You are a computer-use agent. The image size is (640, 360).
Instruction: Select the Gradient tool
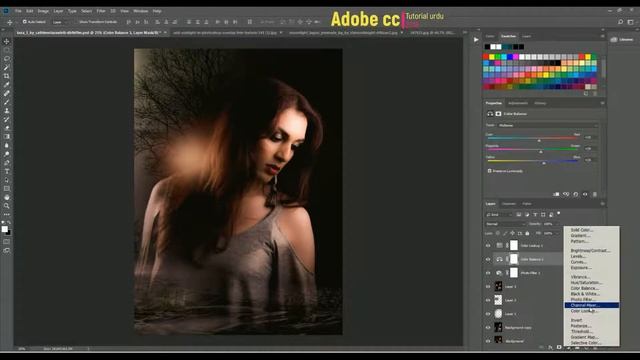click(7, 137)
